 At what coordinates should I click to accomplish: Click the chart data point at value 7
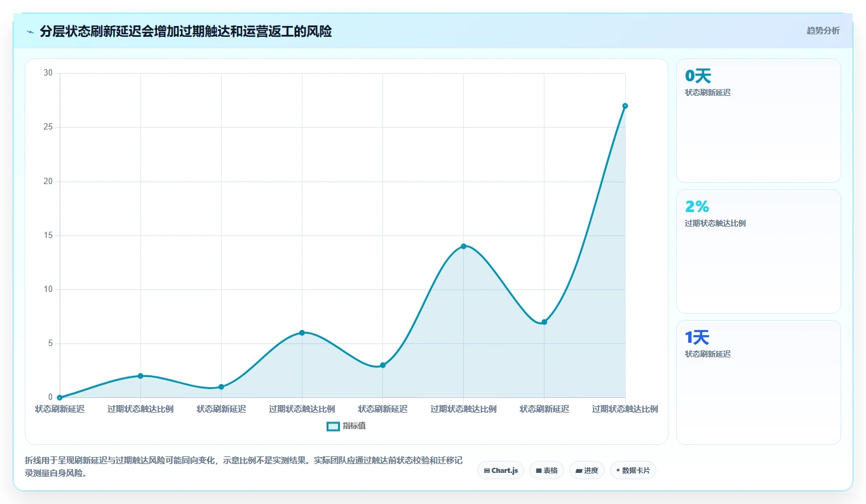click(545, 322)
